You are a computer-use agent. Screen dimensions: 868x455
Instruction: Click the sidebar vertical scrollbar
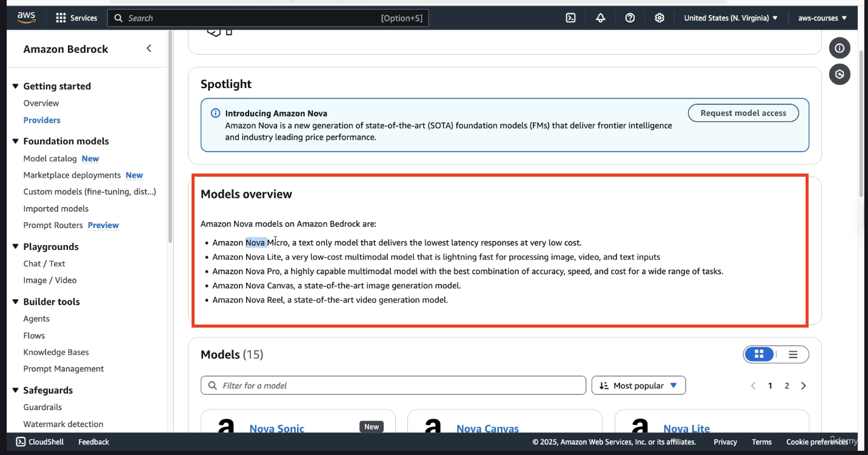pos(170,136)
